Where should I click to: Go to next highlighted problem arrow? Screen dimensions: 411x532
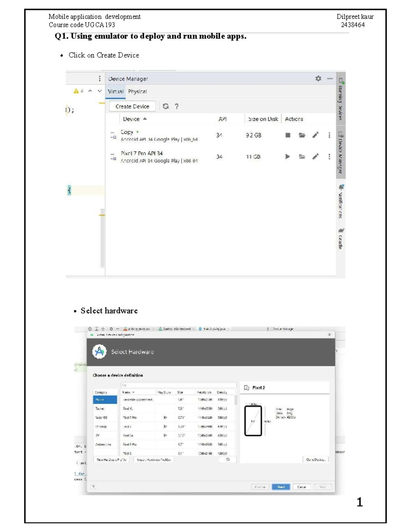[x=100, y=91]
